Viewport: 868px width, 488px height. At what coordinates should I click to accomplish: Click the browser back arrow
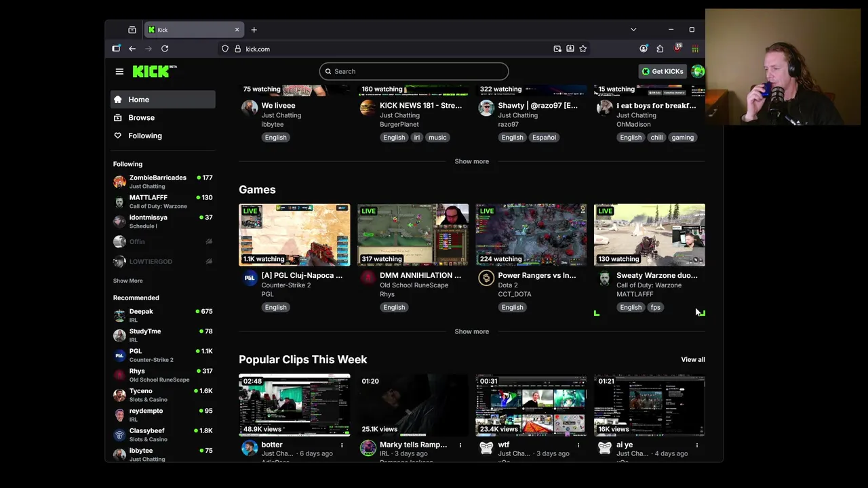132,49
